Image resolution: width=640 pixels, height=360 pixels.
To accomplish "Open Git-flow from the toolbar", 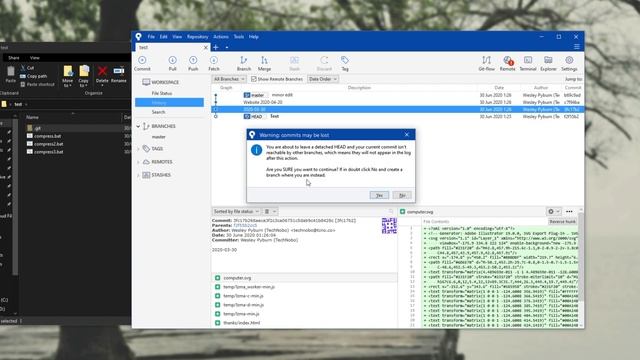I will pyautogui.click(x=487, y=64).
